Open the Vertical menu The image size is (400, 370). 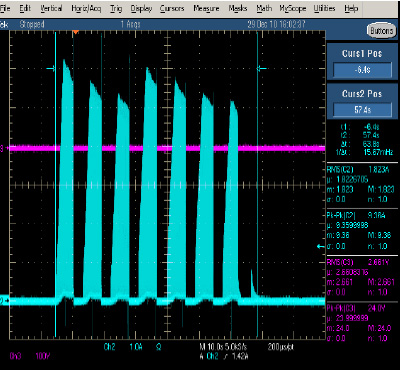51,9
